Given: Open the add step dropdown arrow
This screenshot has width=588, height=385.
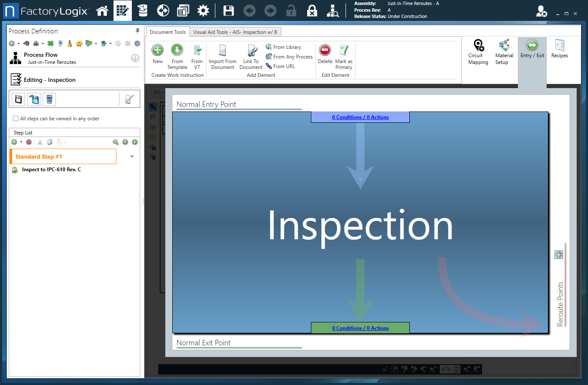Looking at the screenshot, I should (21, 142).
